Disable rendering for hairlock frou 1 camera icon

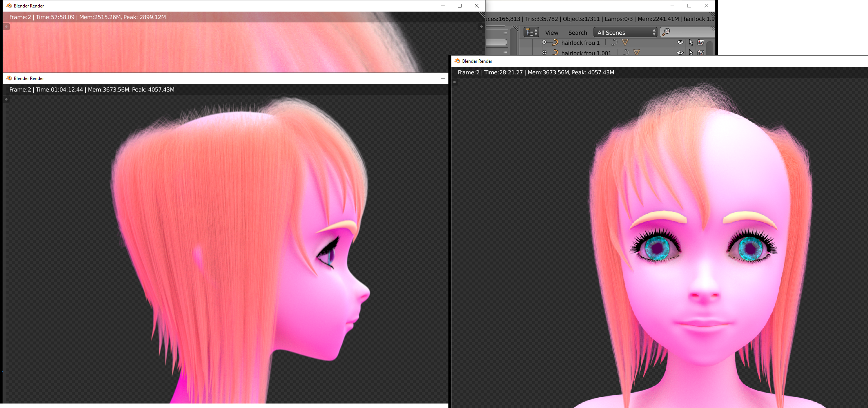click(701, 43)
